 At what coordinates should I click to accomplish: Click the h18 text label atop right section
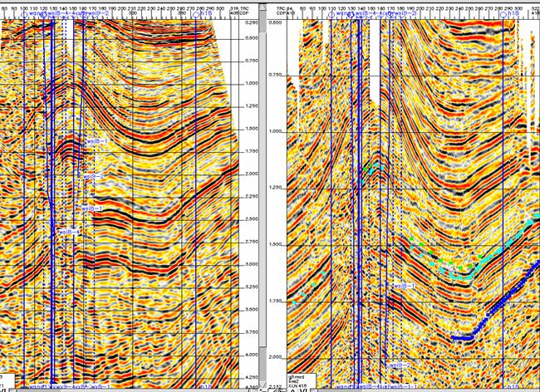[513, 13]
